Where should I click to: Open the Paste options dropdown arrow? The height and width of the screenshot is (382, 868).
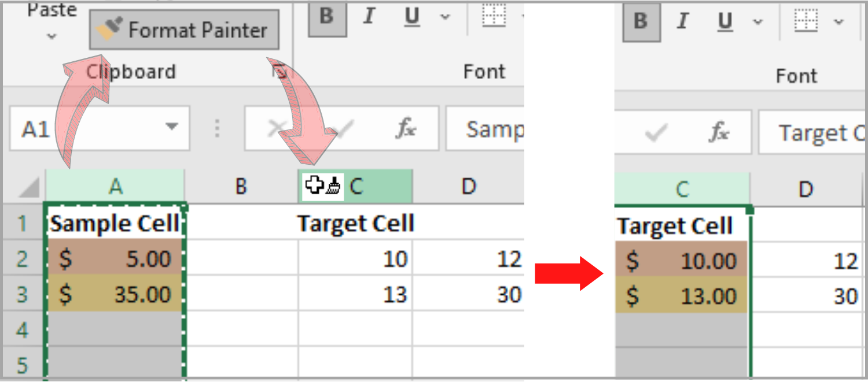tap(51, 35)
